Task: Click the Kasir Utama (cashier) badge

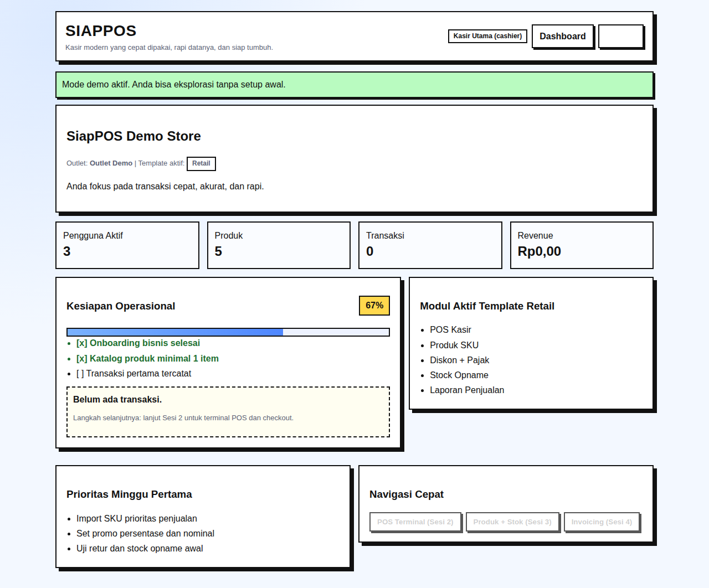Action: tap(487, 36)
